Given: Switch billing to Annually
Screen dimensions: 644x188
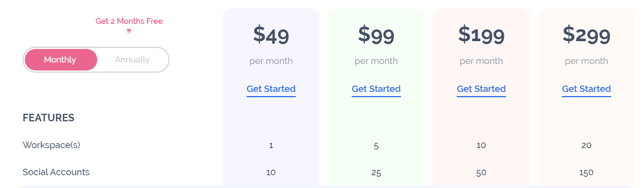Looking at the screenshot, I should click(x=132, y=60).
